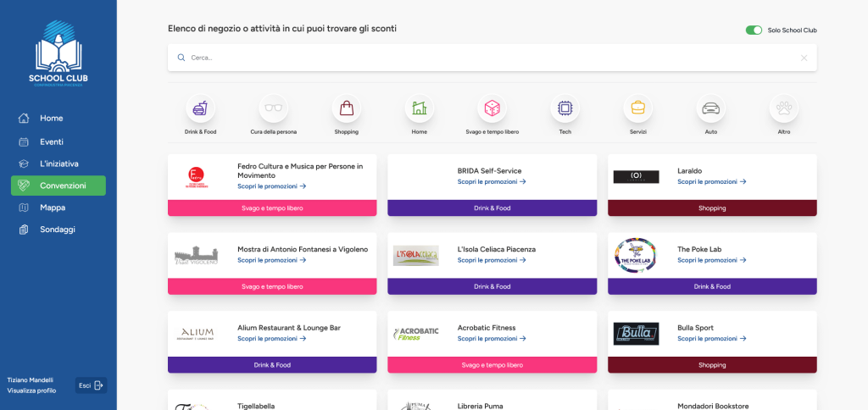Image resolution: width=868 pixels, height=410 pixels.
Task: Open Scopri le promozioni for Laraldo
Action: click(x=712, y=181)
